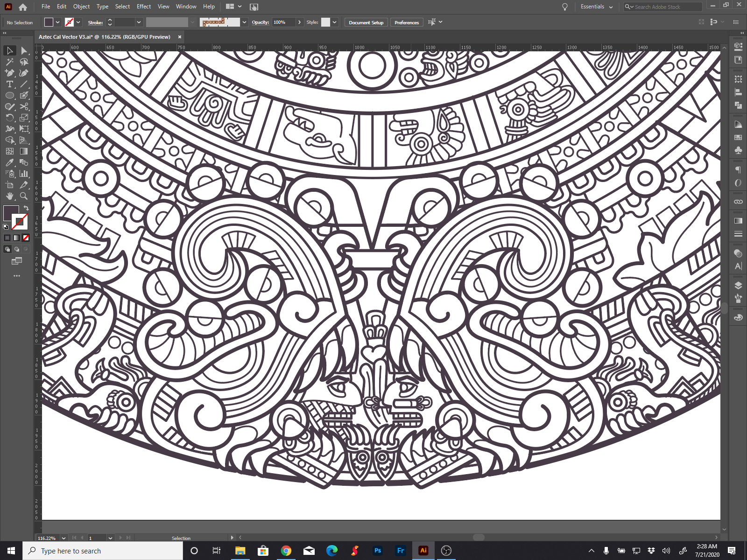Select the Symbol Sprayer tool
Image resolution: width=747 pixels, height=560 pixels.
click(x=10, y=174)
